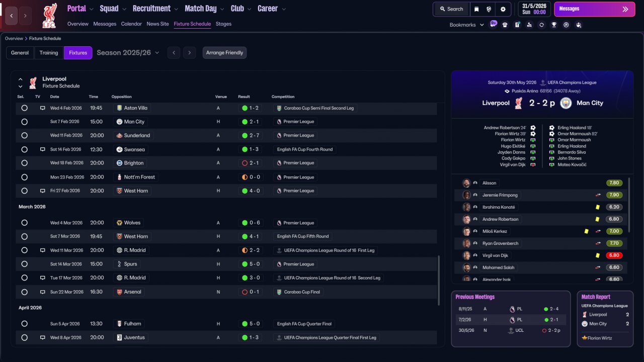This screenshot has height=362, width=644.
Task: Select the Brighton fixture radio button
Action: (24, 163)
